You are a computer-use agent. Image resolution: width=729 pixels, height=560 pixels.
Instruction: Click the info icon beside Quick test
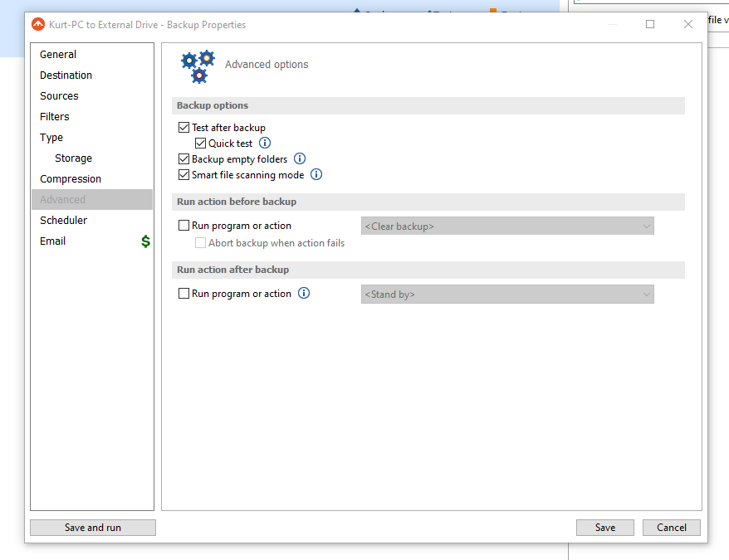coord(265,144)
